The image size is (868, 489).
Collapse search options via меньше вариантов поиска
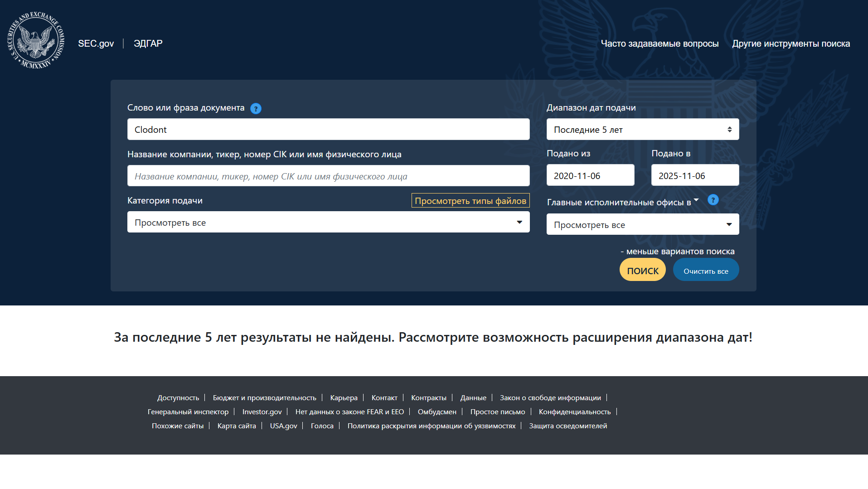678,251
